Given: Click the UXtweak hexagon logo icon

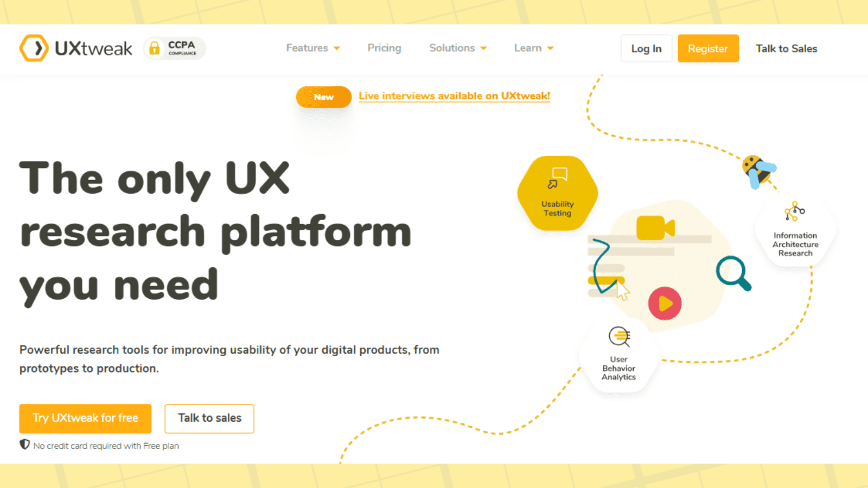Looking at the screenshot, I should click(x=34, y=48).
